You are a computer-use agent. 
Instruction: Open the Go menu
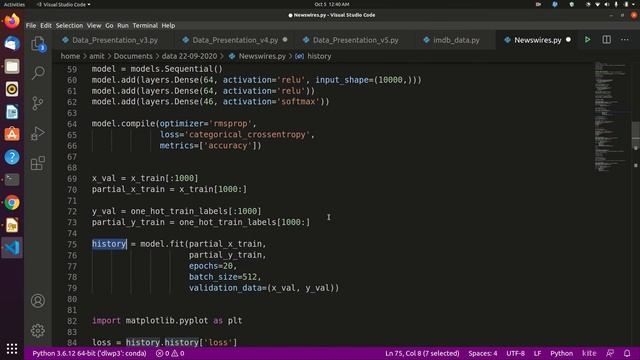(x=109, y=25)
